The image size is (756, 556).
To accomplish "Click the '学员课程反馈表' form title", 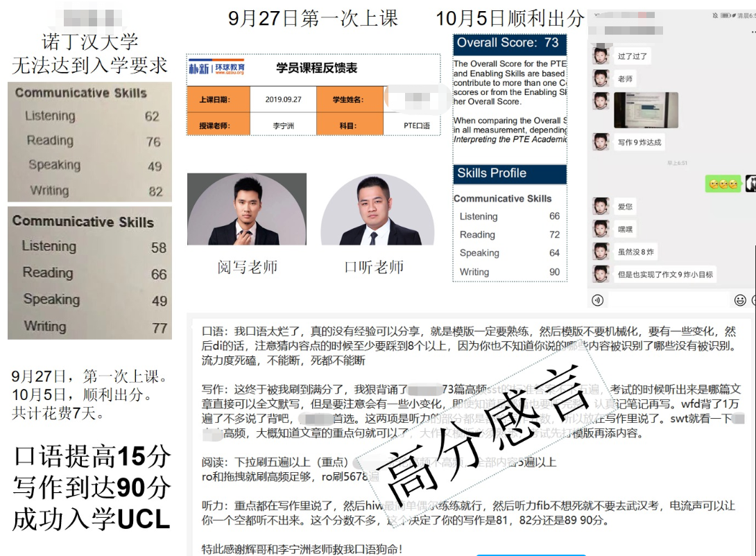I will 317,69.
